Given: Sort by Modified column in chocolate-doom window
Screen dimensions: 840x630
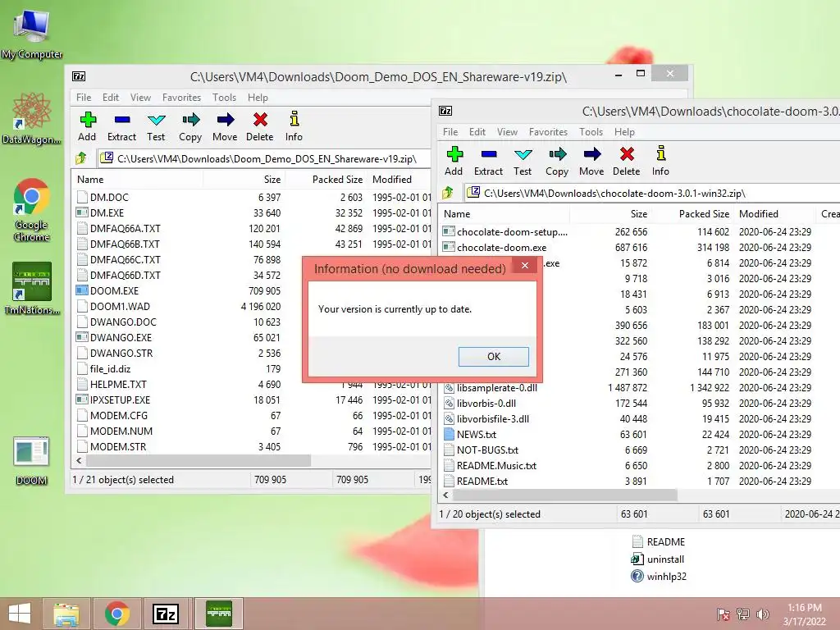Looking at the screenshot, I should (x=774, y=214).
